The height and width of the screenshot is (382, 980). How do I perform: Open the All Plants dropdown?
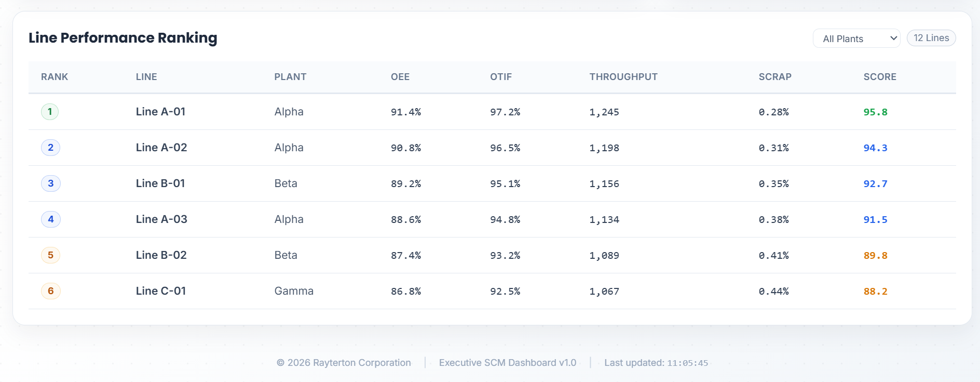click(856, 38)
